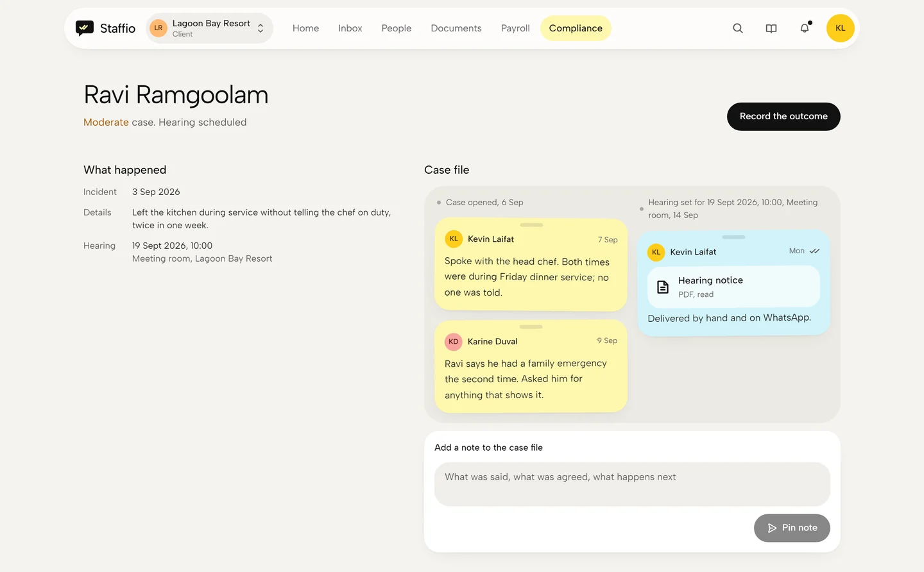Click "Delivered by hand and on WhatsApp." text
This screenshot has height=572, width=924.
point(729,318)
